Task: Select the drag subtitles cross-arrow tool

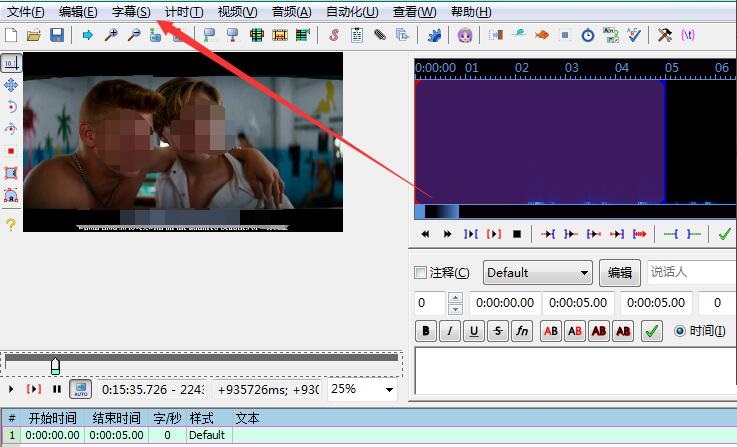Action: pos(11,85)
